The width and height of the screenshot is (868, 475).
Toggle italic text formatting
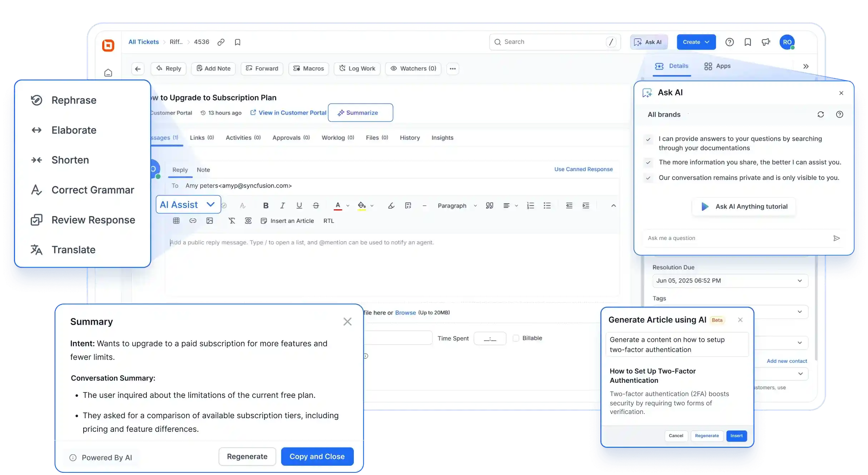pos(282,206)
